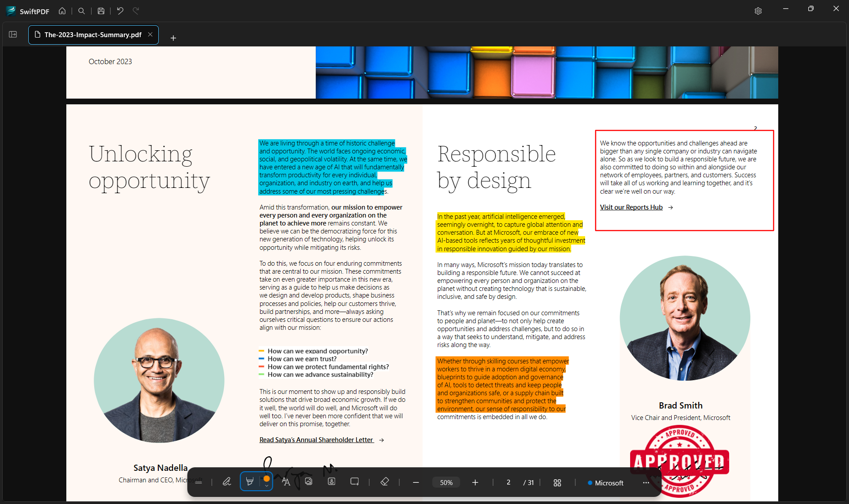Screen dimensions: 849x504
Task: Select the insert image tool
Action: 309,482
